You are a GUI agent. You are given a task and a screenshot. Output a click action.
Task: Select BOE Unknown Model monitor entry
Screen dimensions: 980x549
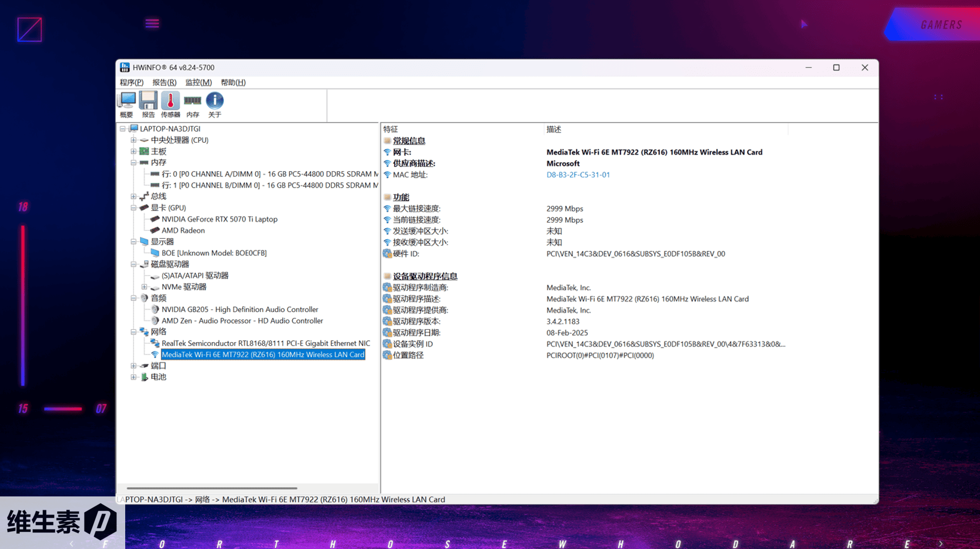click(214, 253)
